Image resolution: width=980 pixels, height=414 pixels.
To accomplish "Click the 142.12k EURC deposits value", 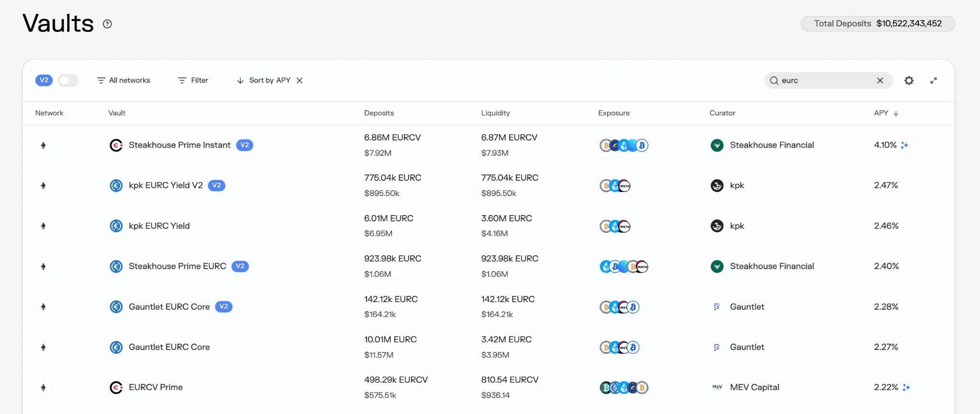I will [391, 299].
